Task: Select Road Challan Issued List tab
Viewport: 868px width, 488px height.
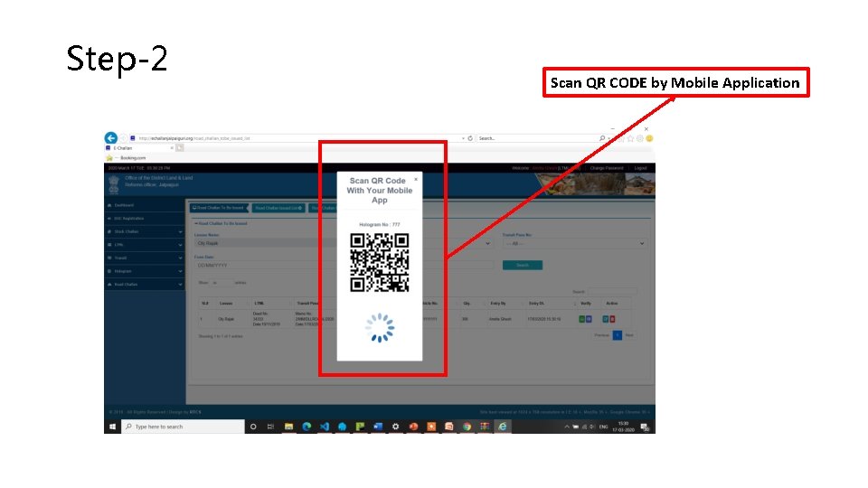Action: [279, 208]
